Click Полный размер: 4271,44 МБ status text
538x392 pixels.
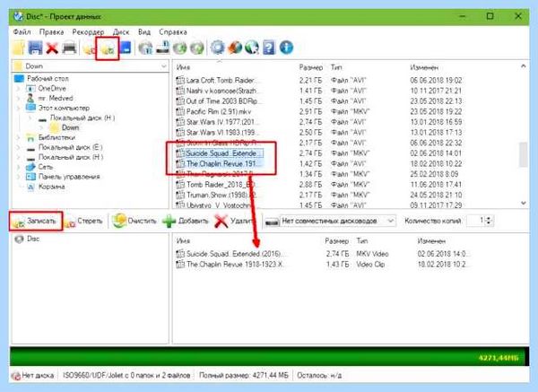(x=244, y=376)
